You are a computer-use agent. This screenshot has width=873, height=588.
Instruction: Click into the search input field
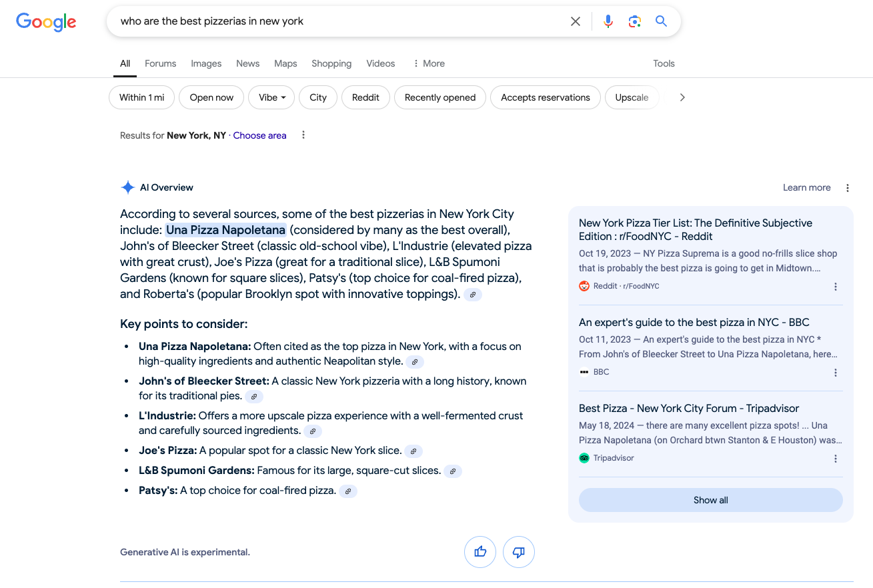340,21
